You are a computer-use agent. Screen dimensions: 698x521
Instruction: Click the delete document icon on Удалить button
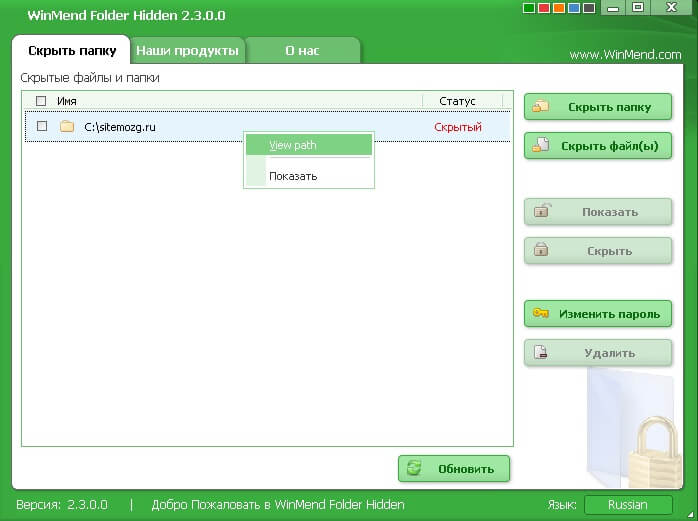tap(541, 353)
